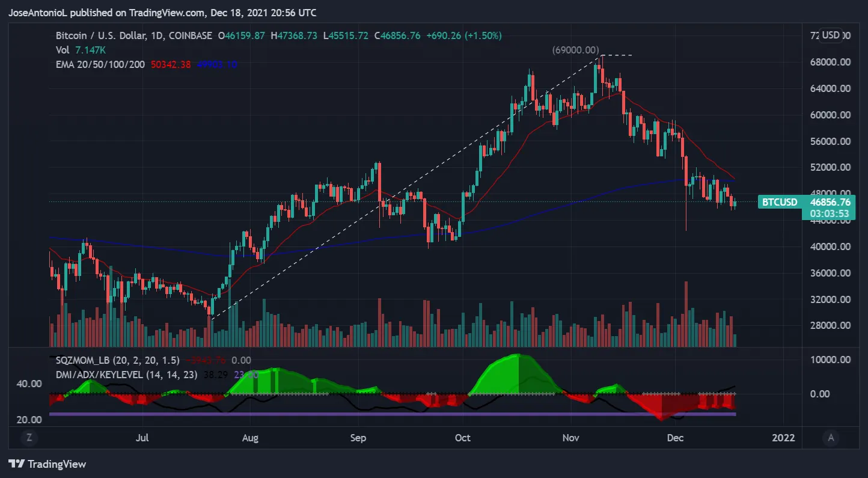Click the Vol value 7.147K
The height and width of the screenshot is (478, 868).
coord(90,50)
